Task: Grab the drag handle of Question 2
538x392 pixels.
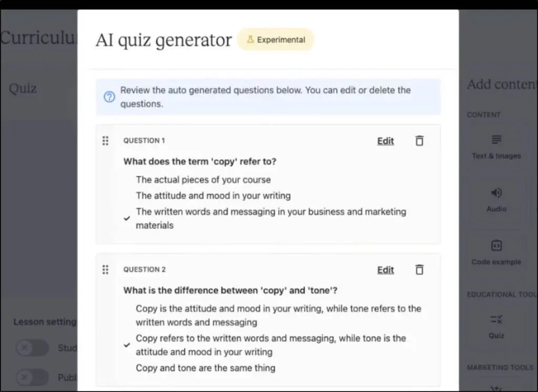Action: (x=105, y=269)
